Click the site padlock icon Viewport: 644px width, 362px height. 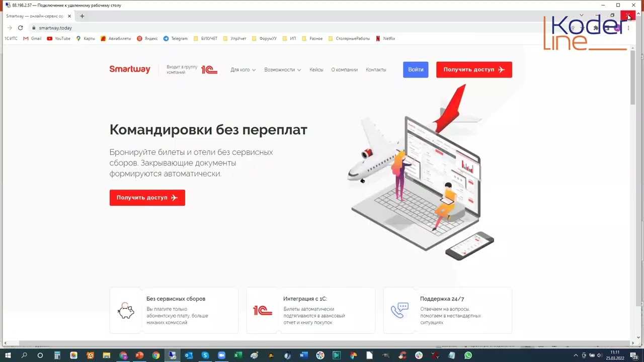click(x=34, y=28)
